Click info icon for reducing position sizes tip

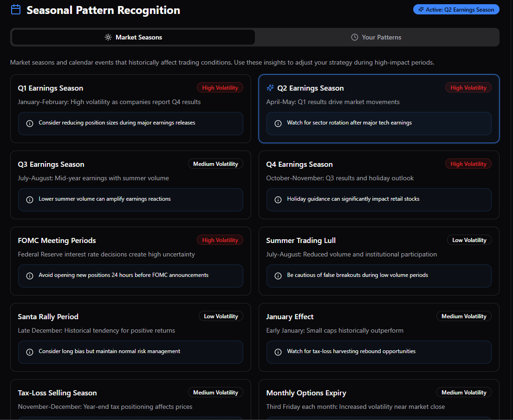(x=30, y=124)
